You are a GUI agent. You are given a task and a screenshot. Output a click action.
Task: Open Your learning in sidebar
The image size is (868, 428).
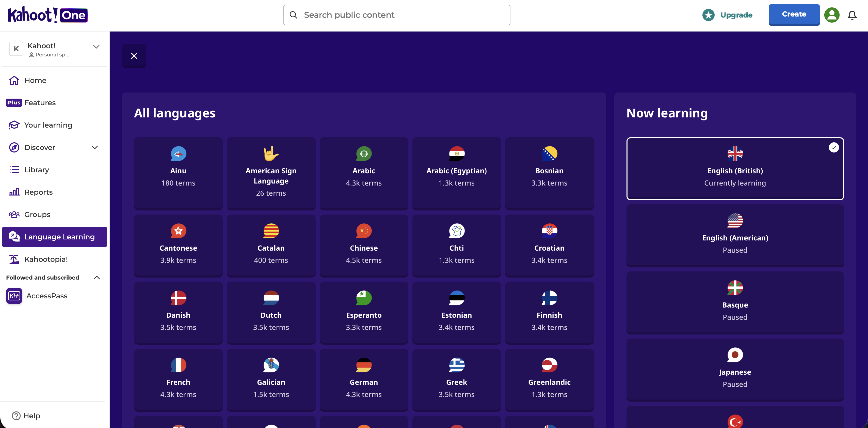tap(55, 125)
